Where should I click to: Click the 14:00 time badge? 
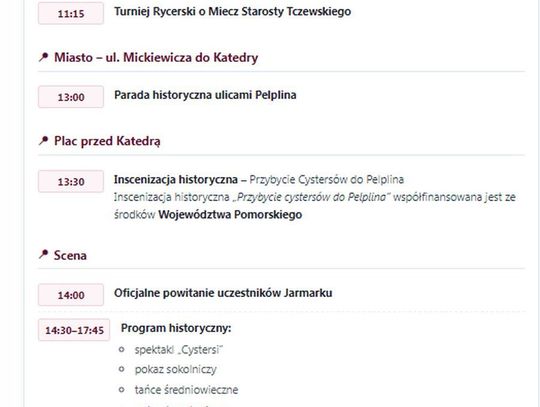click(71, 295)
